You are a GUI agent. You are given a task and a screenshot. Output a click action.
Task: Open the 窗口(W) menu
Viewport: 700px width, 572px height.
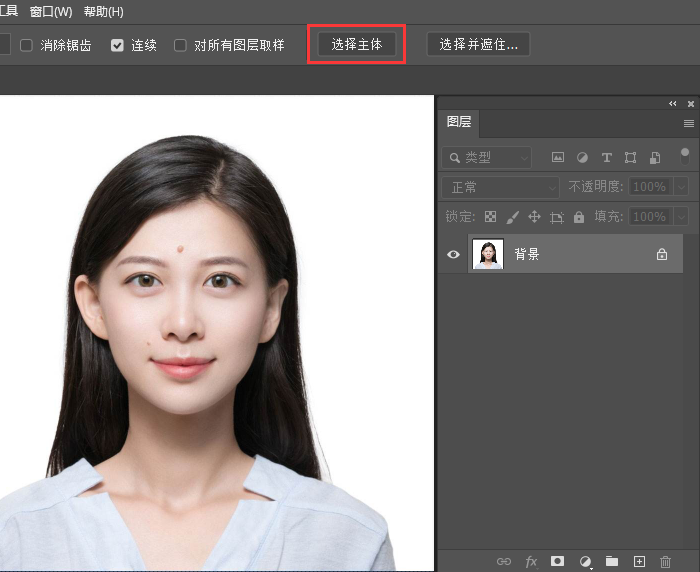coord(51,12)
